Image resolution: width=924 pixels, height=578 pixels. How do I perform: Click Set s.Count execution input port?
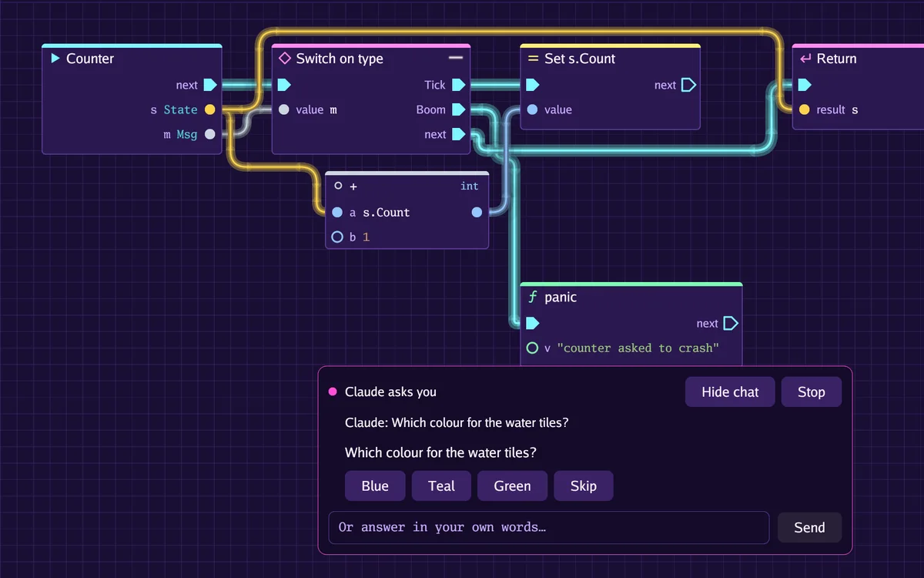[532, 85]
